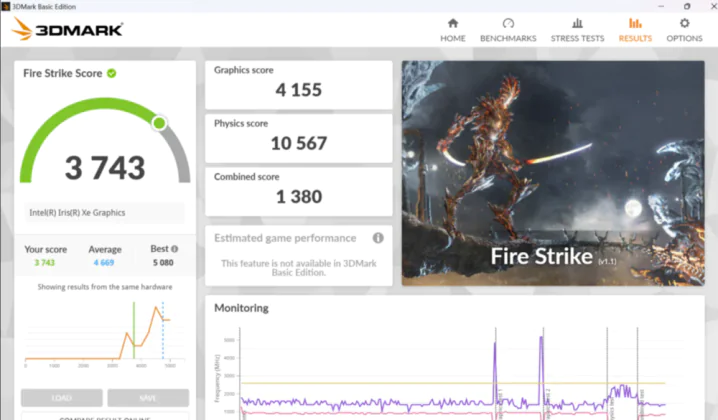
Task: Click the Results bar-chart icon
Action: (635, 23)
